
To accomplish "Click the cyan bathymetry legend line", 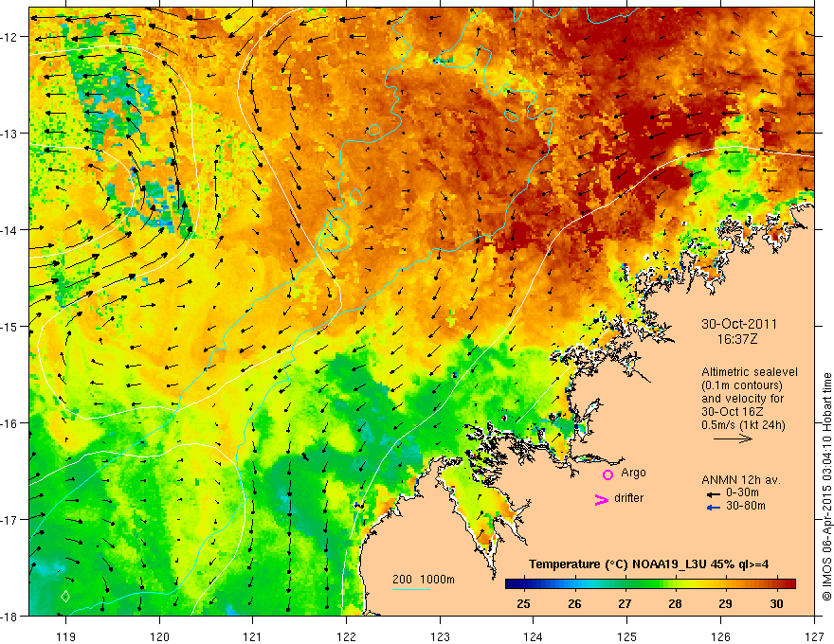I will (x=411, y=589).
